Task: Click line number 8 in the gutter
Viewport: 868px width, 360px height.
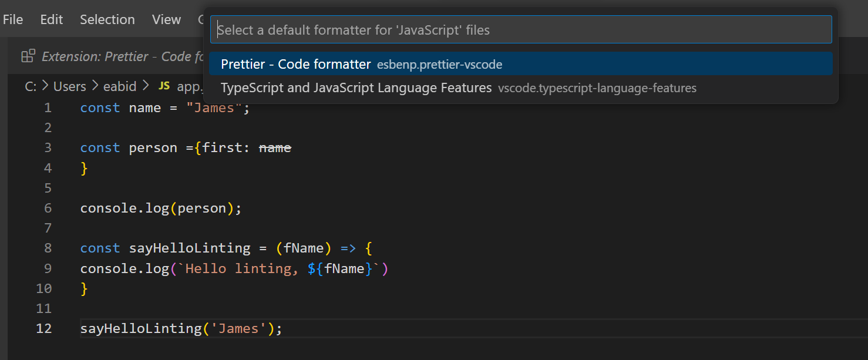Action: [x=48, y=248]
